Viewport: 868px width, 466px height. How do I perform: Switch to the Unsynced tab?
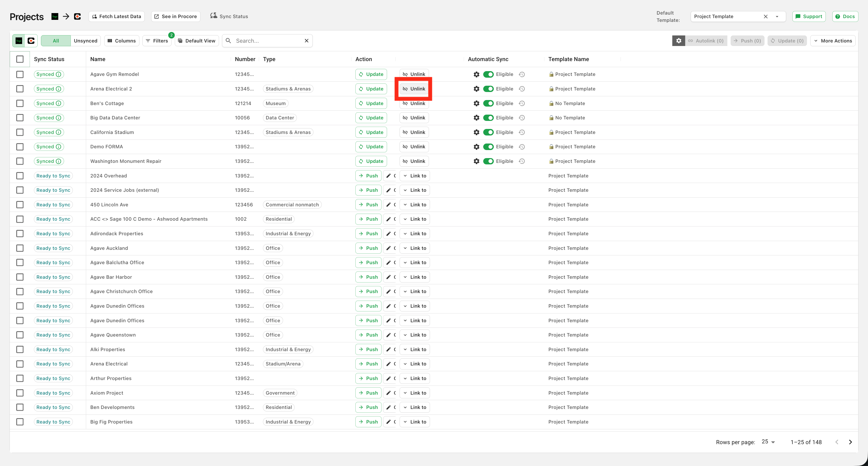tap(86, 40)
